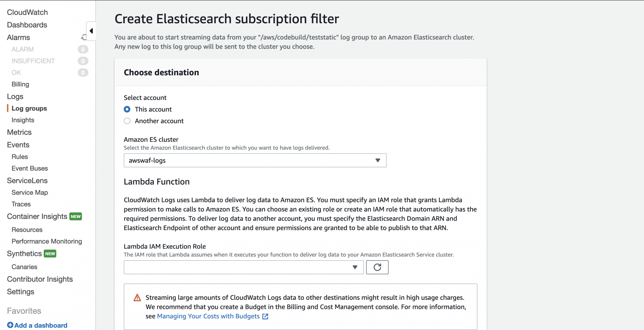Click the NEW badge next to Synthetics
644x330 pixels.
pos(50,253)
